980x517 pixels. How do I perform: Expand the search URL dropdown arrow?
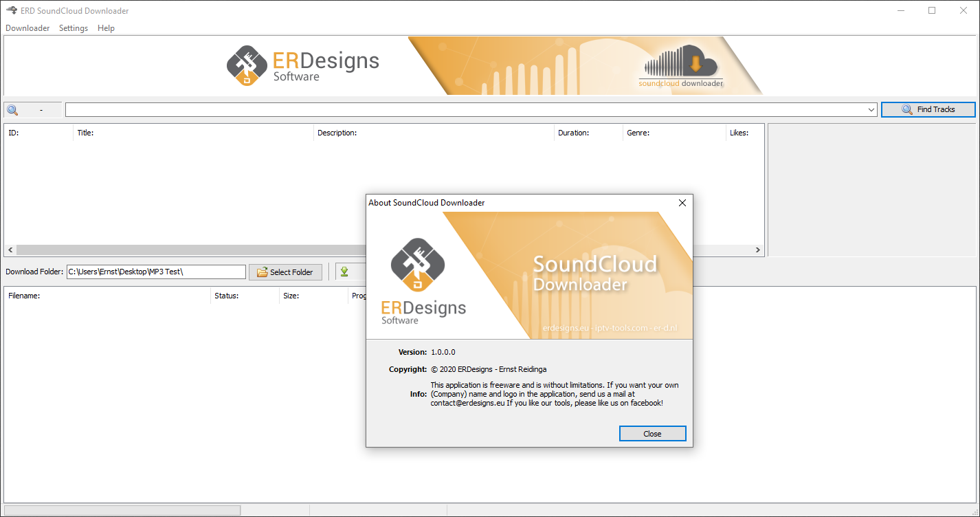click(x=871, y=110)
